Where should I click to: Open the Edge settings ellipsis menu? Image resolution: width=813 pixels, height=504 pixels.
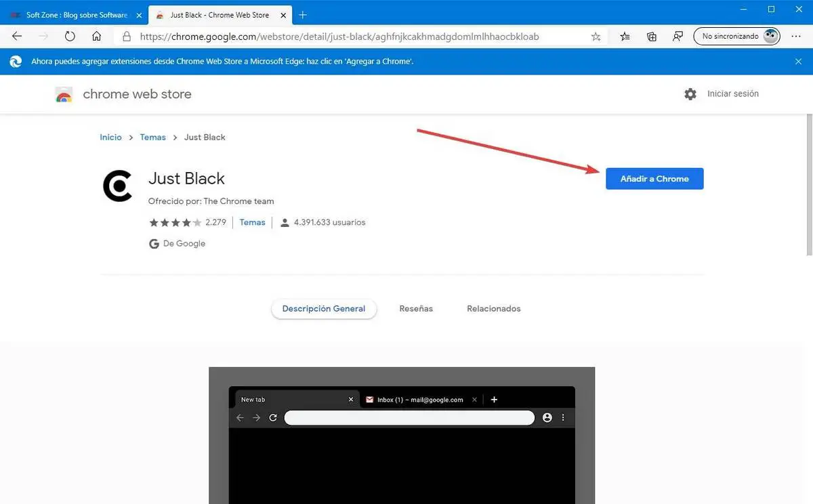pyautogui.click(x=795, y=37)
